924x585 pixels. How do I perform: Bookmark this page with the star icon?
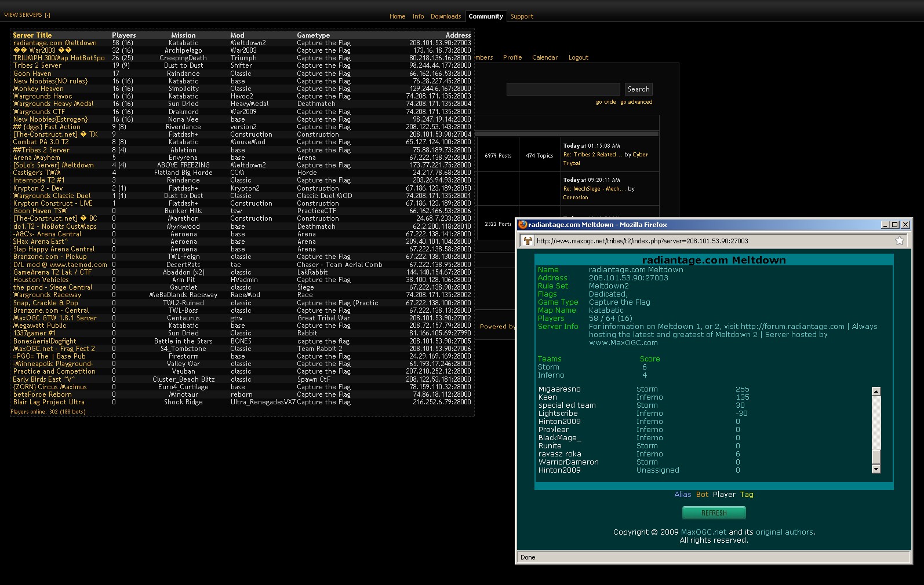click(x=900, y=241)
